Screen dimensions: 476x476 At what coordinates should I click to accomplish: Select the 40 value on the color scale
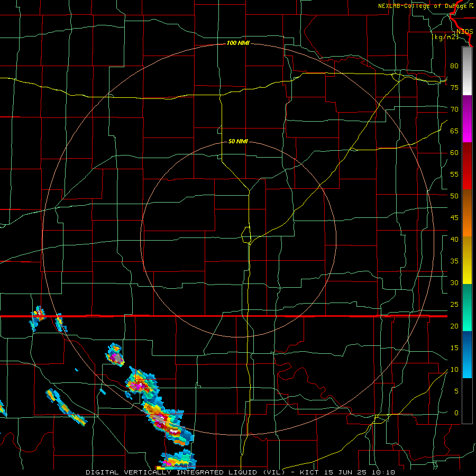(454, 239)
